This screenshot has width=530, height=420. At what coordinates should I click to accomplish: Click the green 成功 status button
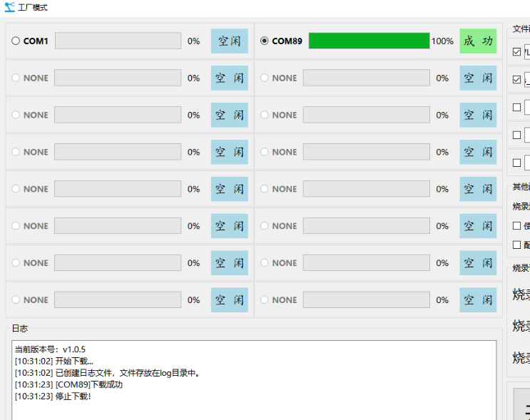click(478, 41)
